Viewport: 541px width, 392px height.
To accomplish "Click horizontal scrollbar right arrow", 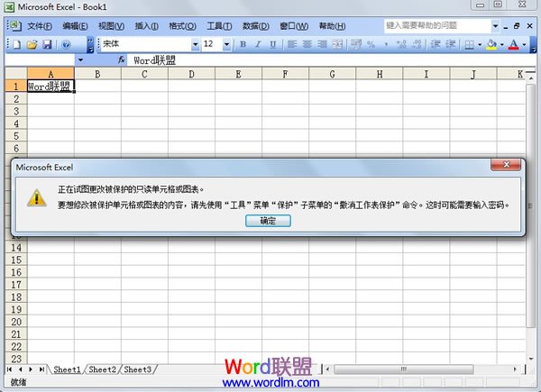I will [x=515, y=369].
